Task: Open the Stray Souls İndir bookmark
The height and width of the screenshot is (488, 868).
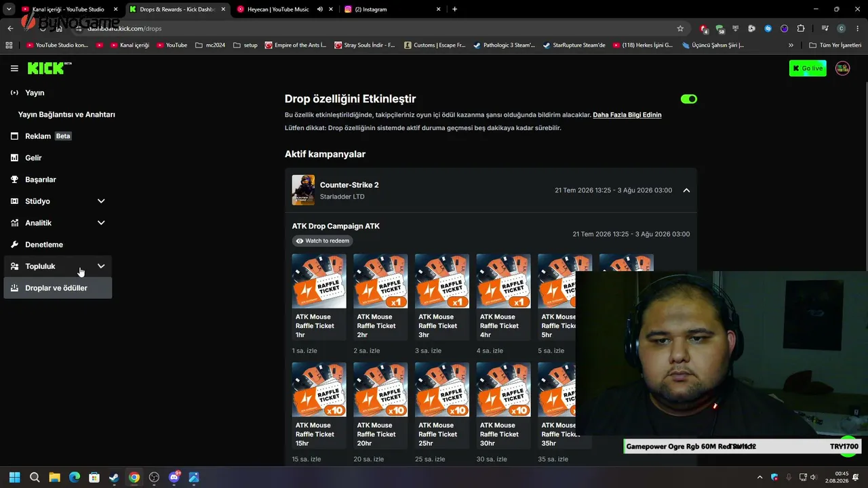Action: coord(364,45)
